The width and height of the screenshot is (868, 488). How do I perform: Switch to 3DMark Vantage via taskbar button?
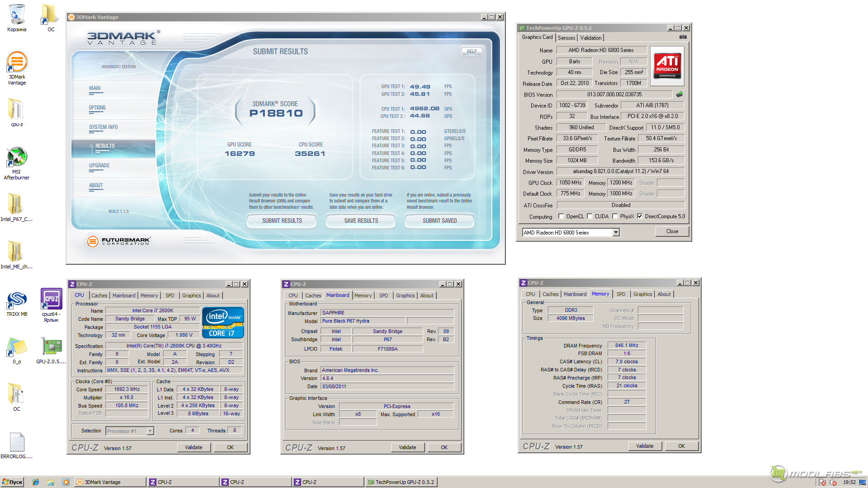coord(110,482)
